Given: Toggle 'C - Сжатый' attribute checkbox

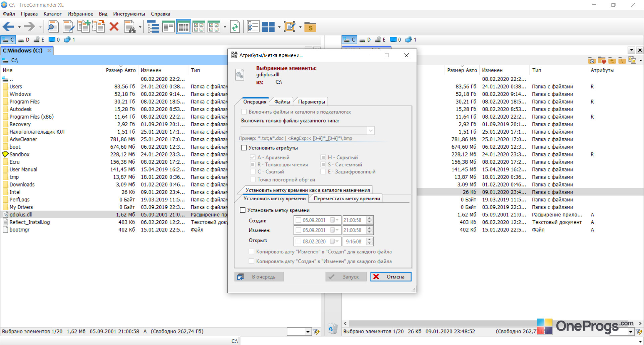Looking at the screenshot, I should point(253,171).
